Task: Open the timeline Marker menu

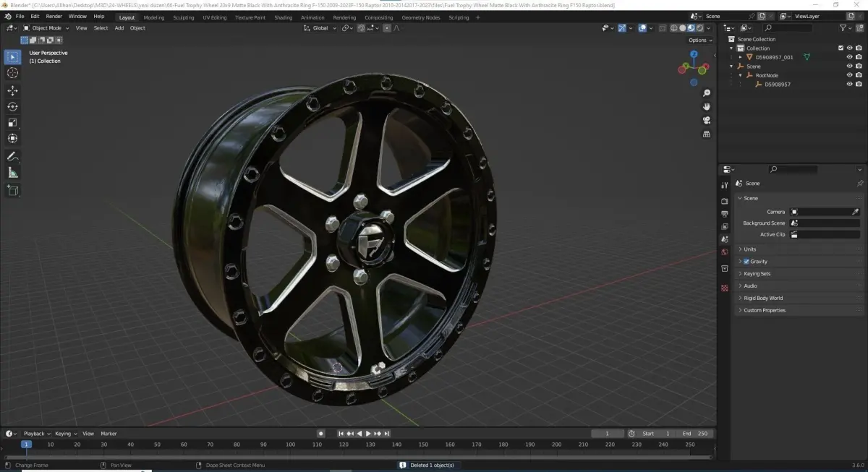Action: [109, 434]
